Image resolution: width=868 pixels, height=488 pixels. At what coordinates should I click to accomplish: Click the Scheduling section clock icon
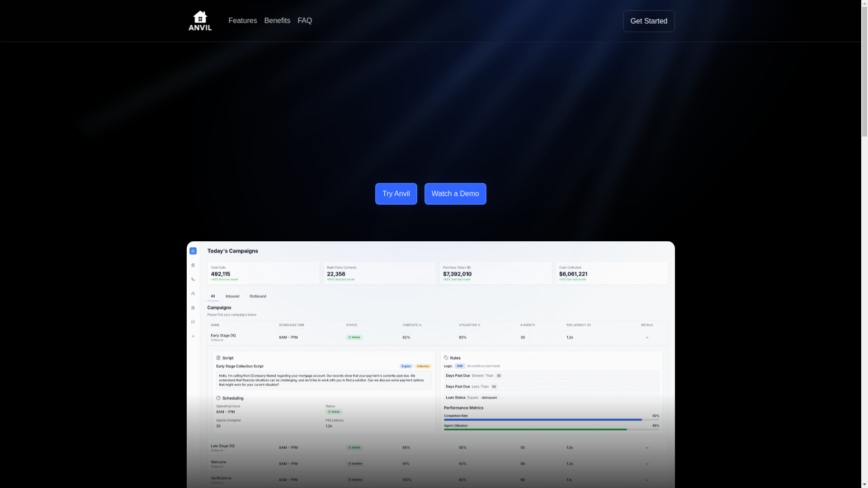click(x=218, y=398)
